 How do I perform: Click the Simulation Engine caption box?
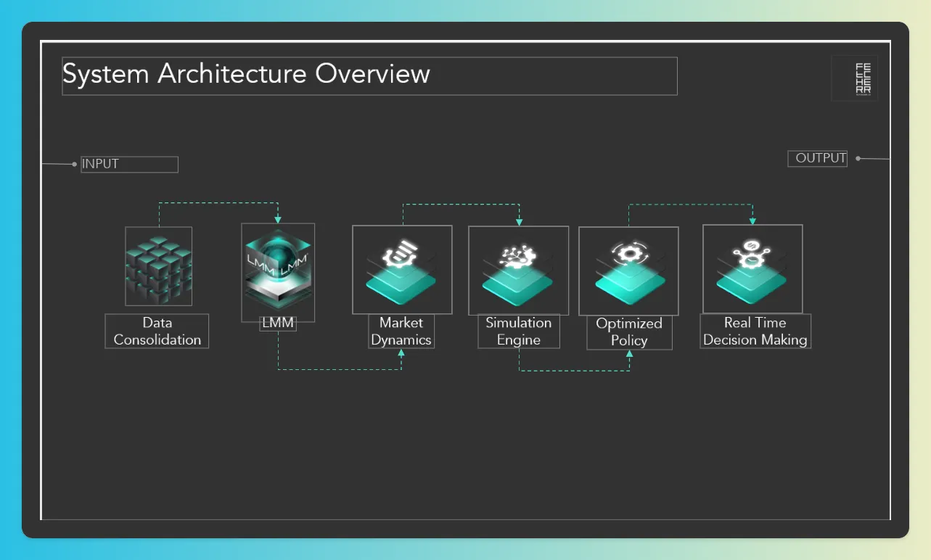click(x=518, y=332)
